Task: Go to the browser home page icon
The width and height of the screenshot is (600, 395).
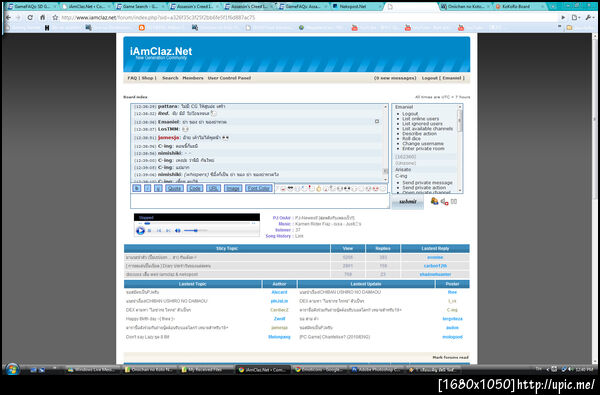Action: click(42, 18)
